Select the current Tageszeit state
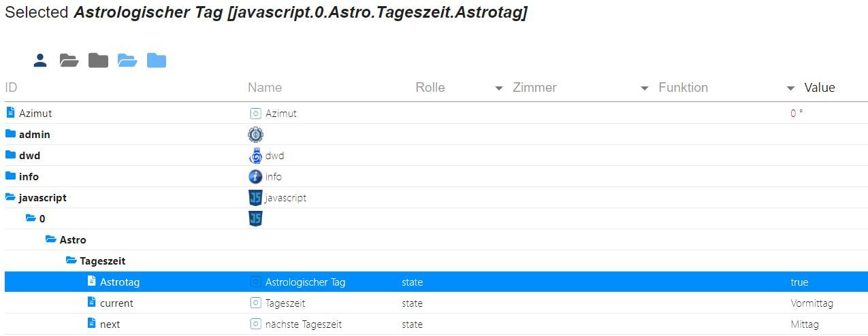The width and height of the screenshot is (868, 336). (116, 303)
